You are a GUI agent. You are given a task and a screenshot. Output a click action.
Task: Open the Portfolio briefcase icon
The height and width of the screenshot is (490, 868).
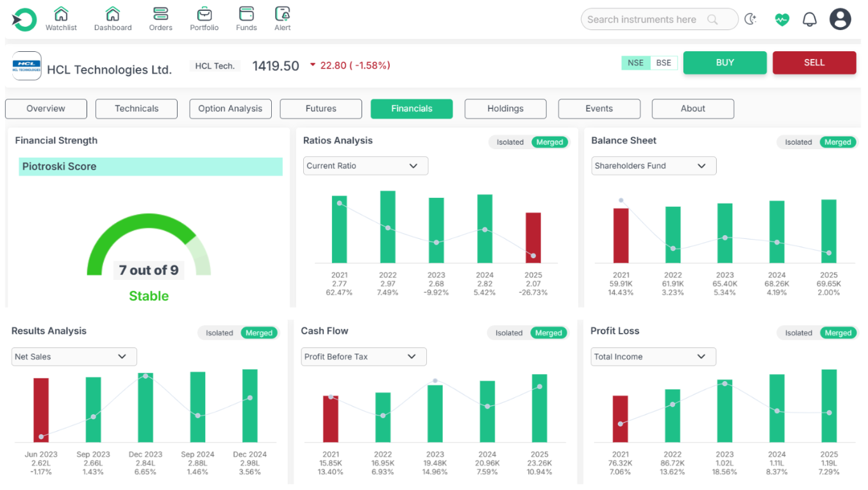(204, 14)
